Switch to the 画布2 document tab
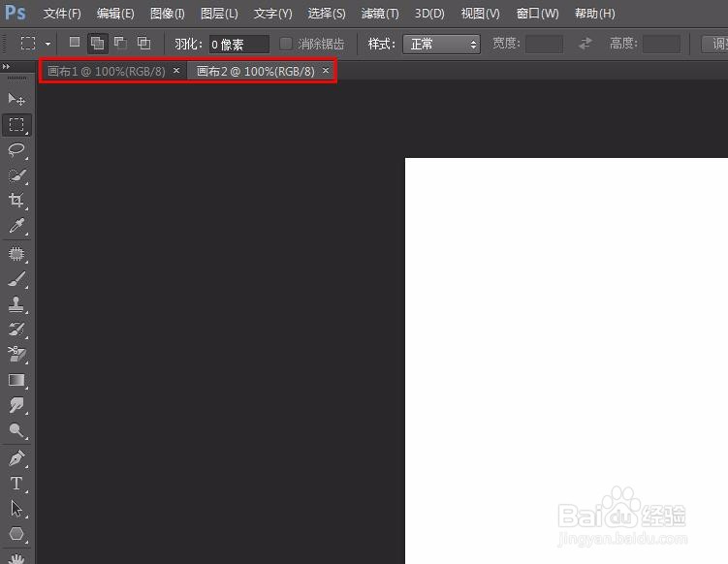The height and width of the screenshot is (564, 728). (x=255, y=71)
